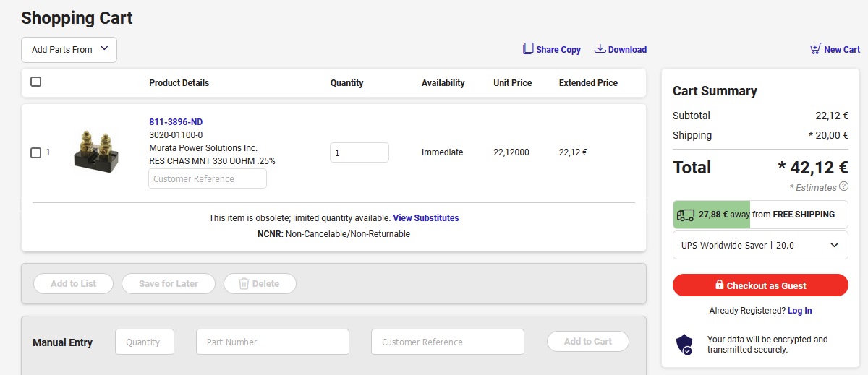Click the lock icon on Checkout button
The height and width of the screenshot is (375, 868).
(x=719, y=285)
